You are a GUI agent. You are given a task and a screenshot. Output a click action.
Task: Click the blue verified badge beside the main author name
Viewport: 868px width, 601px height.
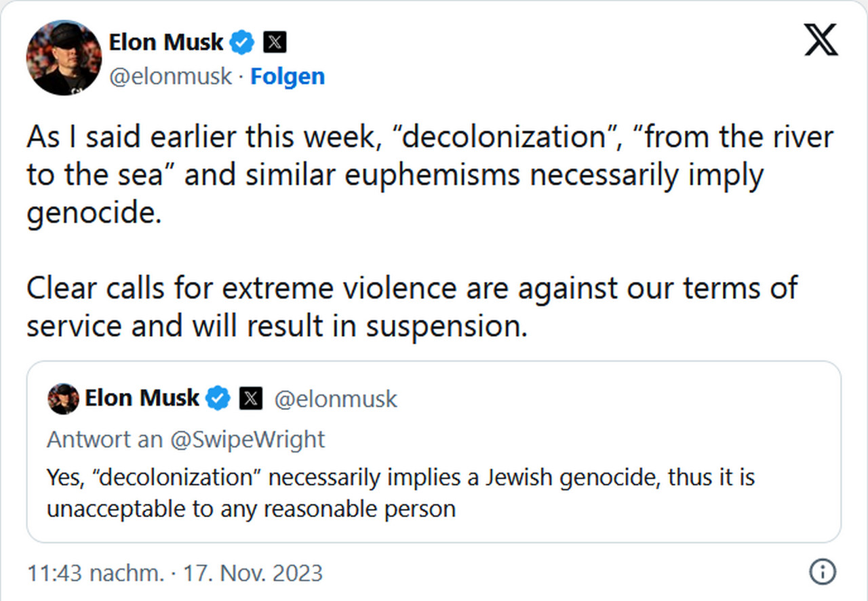pos(241,43)
